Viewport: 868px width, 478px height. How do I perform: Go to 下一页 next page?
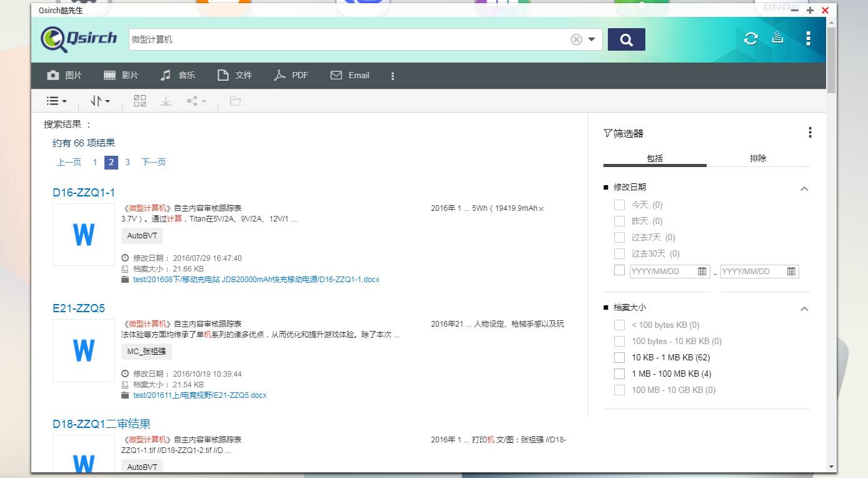pyautogui.click(x=154, y=162)
